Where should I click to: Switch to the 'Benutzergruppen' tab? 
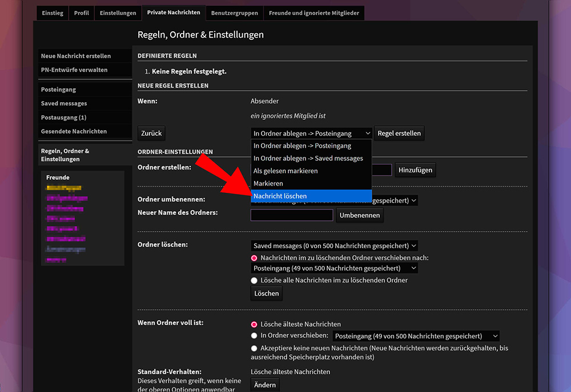pyautogui.click(x=234, y=13)
